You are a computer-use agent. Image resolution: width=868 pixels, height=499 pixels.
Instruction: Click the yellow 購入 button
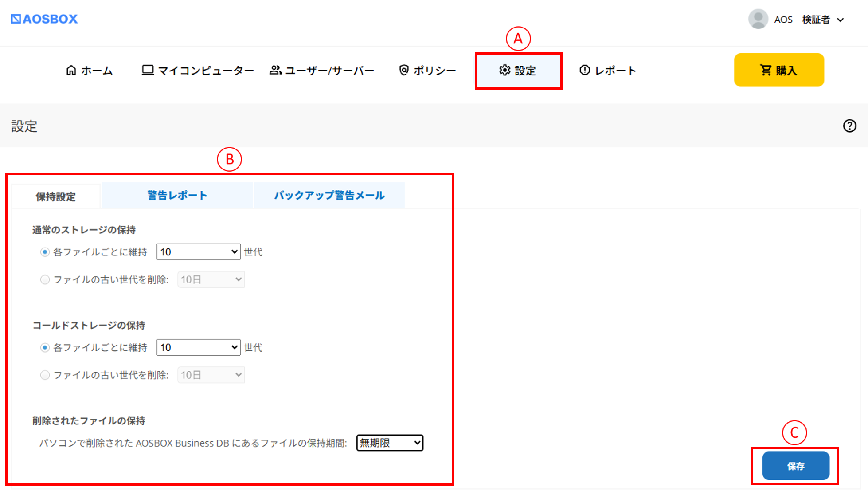click(779, 70)
